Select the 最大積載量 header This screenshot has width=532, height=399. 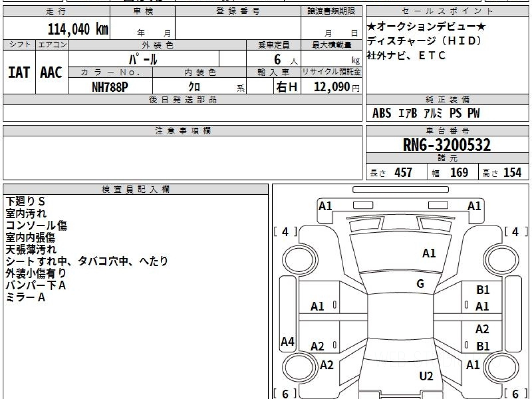331,45
